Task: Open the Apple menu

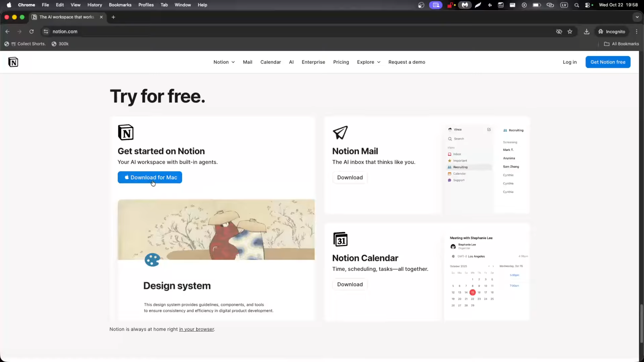Action: [9, 5]
